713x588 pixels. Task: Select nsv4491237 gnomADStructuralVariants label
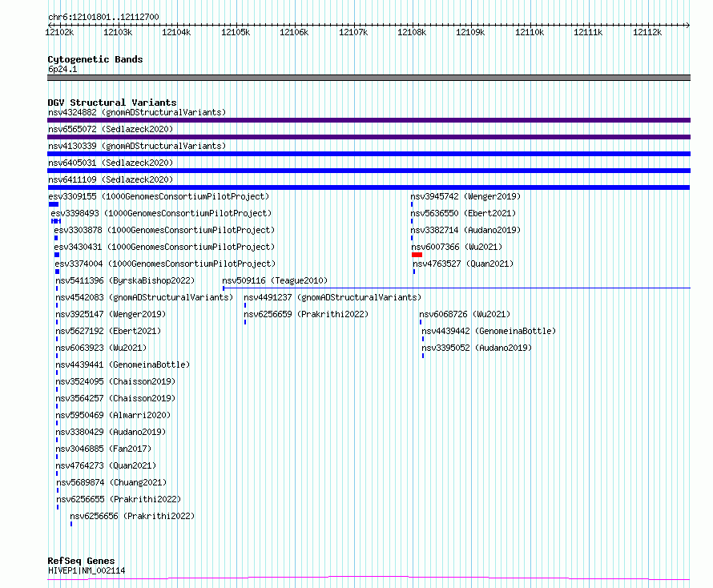click(x=332, y=297)
